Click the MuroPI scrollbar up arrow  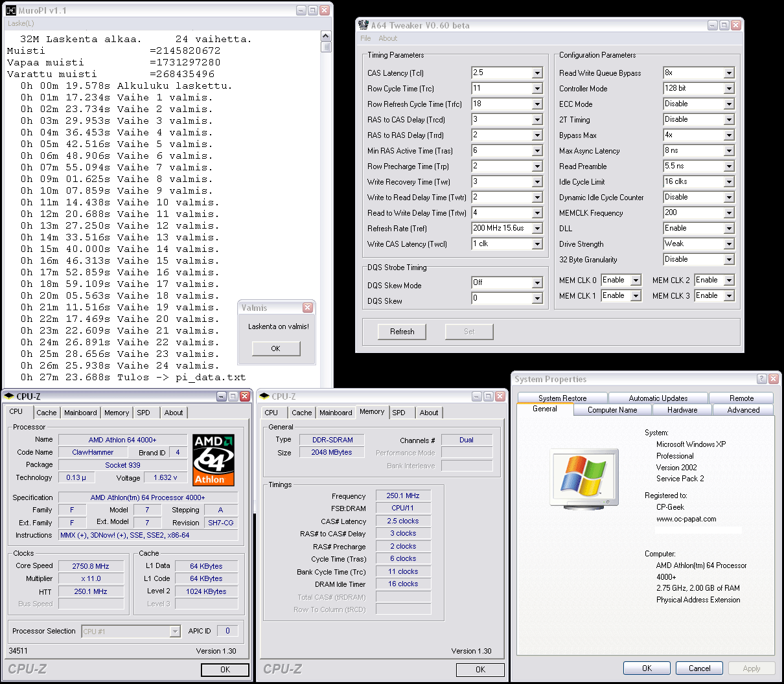tap(326, 36)
